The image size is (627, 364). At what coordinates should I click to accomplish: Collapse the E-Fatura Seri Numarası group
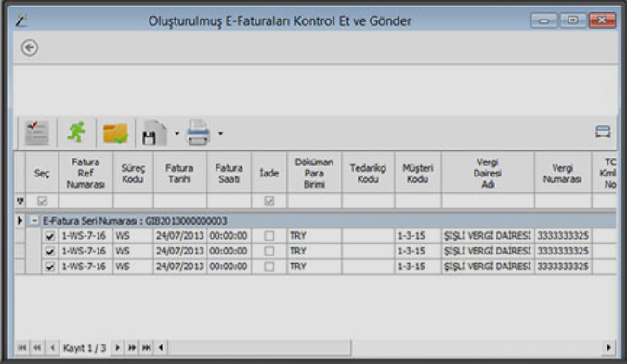34,221
